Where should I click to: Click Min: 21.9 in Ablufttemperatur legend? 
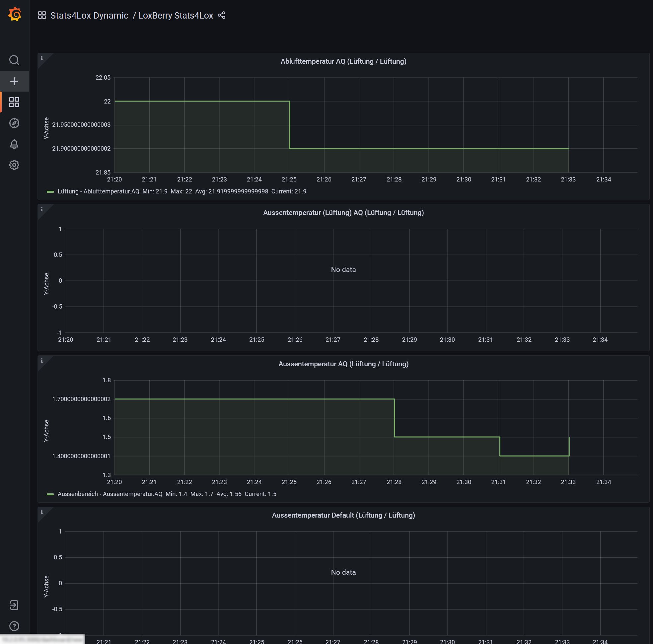155,191
